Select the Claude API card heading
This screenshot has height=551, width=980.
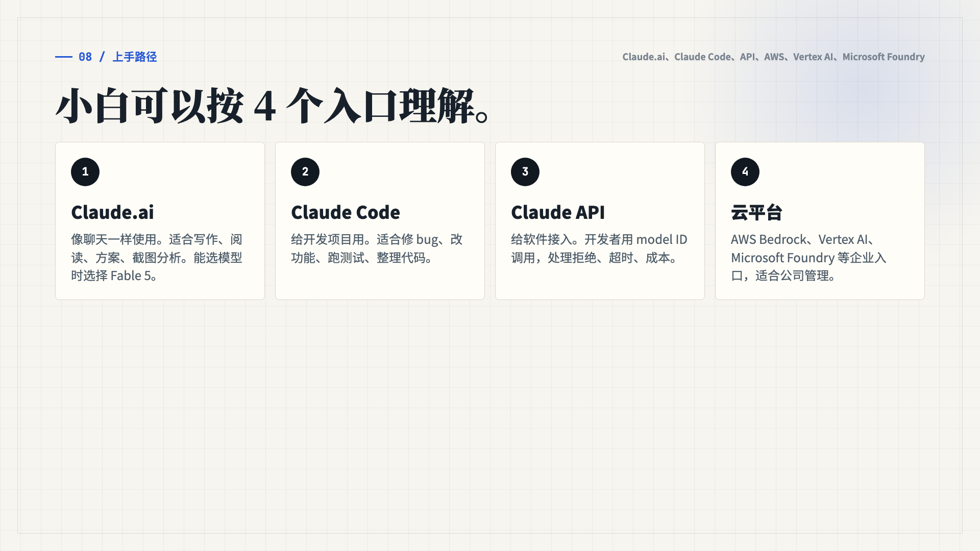pos(558,212)
